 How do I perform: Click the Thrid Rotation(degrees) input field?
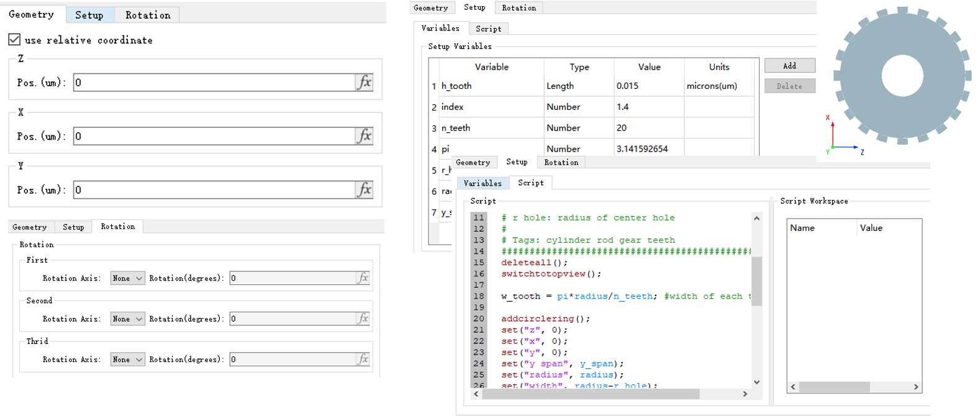click(x=293, y=359)
